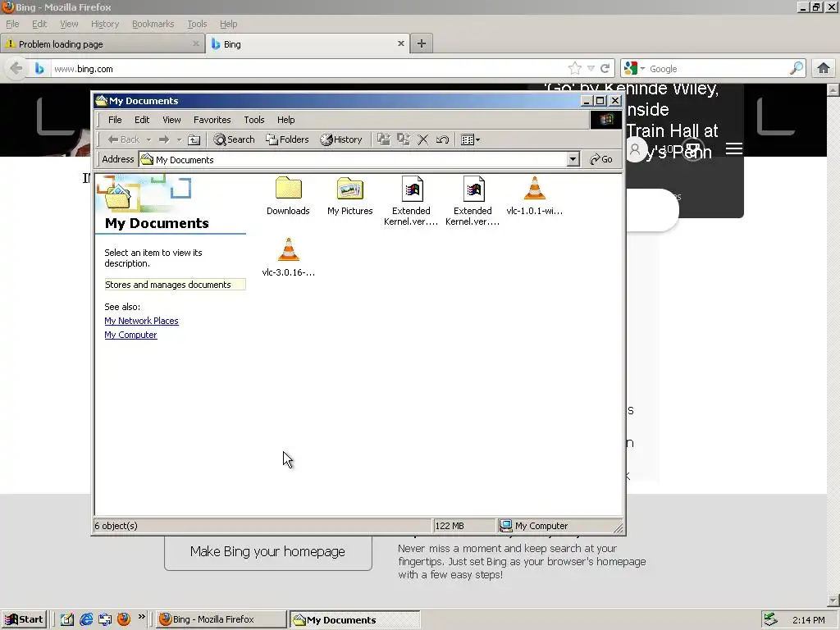The width and height of the screenshot is (840, 630).
Task: Open the search engine selector dropdown
Action: click(x=634, y=69)
